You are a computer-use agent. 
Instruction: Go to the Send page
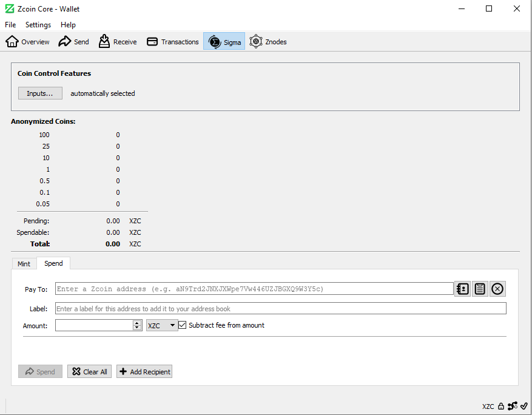coord(73,41)
